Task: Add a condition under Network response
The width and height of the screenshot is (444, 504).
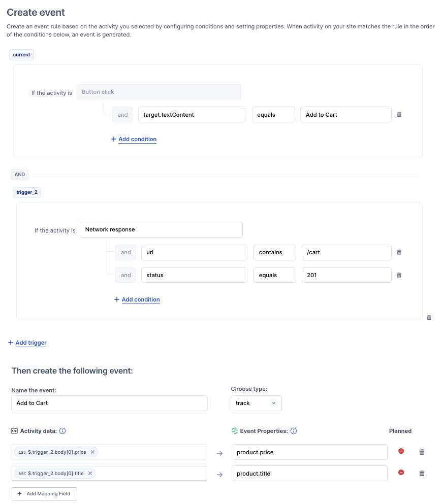Action: 137,299
